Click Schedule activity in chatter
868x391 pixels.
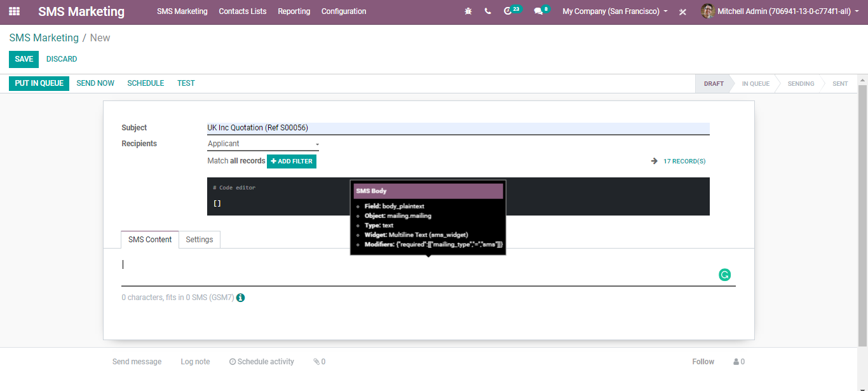262,362
